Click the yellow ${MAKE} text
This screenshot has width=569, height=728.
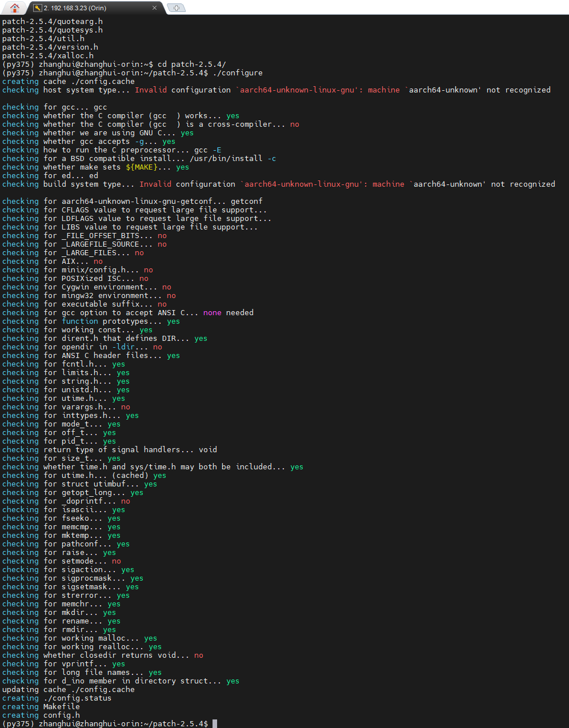point(141,167)
